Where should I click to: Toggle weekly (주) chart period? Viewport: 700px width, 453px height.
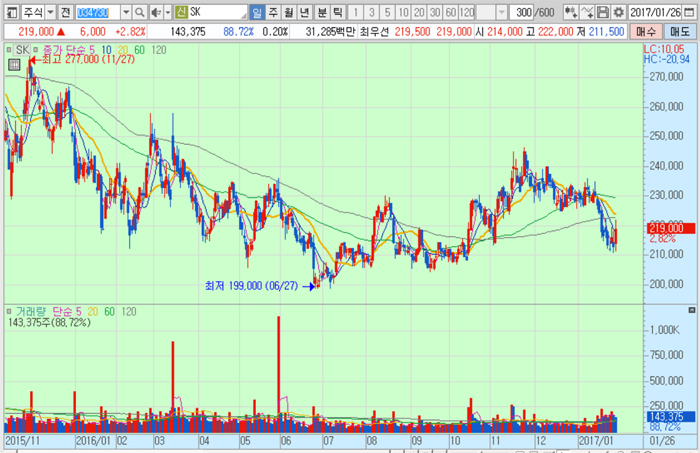click(273, 13)
